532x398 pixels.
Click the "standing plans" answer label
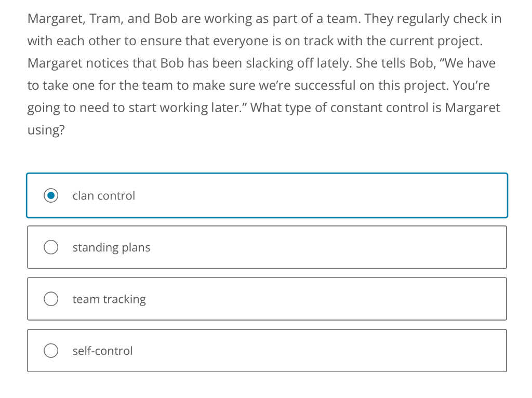click(111, 247)
